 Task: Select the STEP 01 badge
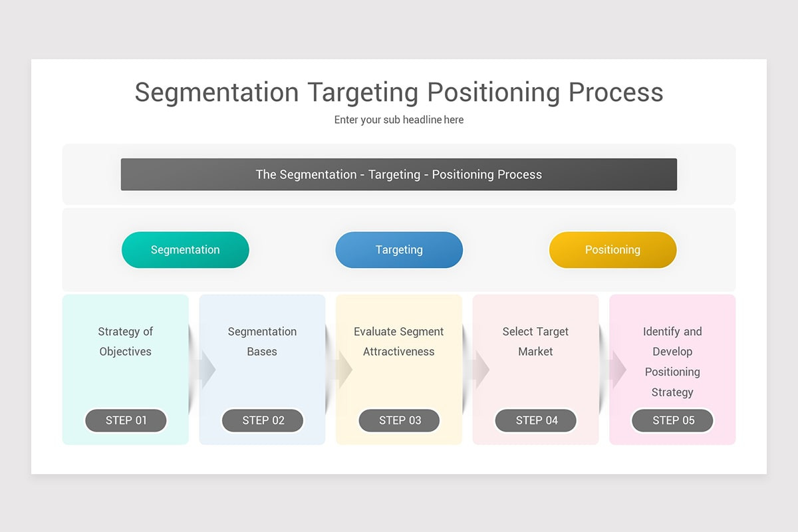126,420
